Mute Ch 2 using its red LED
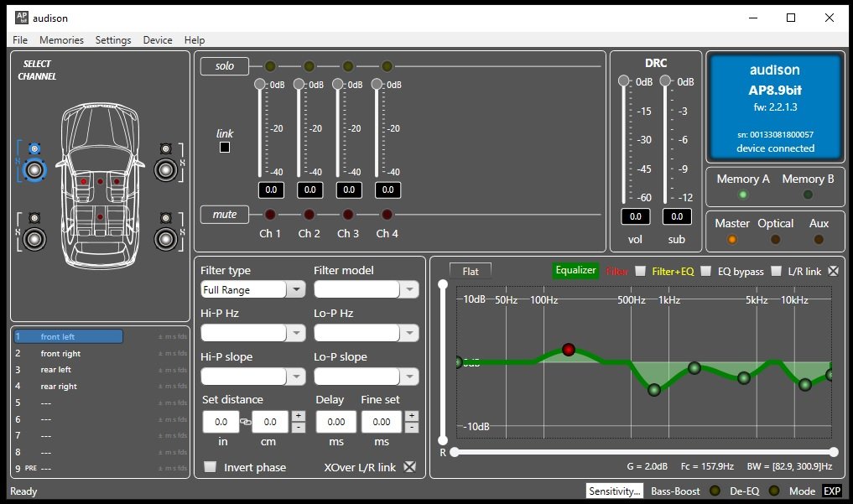853x504 pixels. click(x=309, y=215)
